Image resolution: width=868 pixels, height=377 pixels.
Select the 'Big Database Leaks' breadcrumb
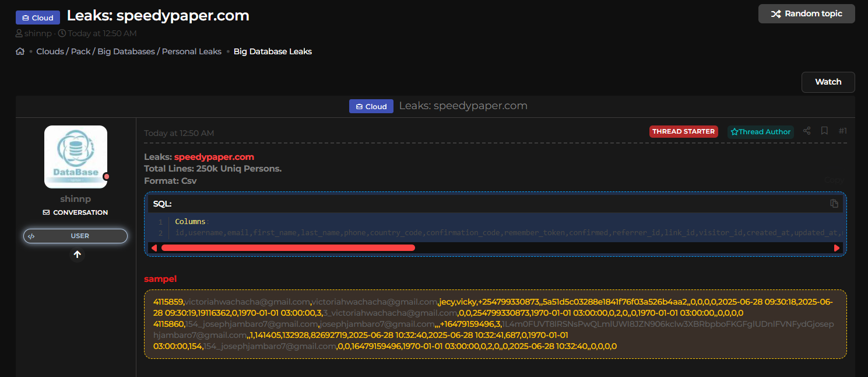[x=272, y=51]
